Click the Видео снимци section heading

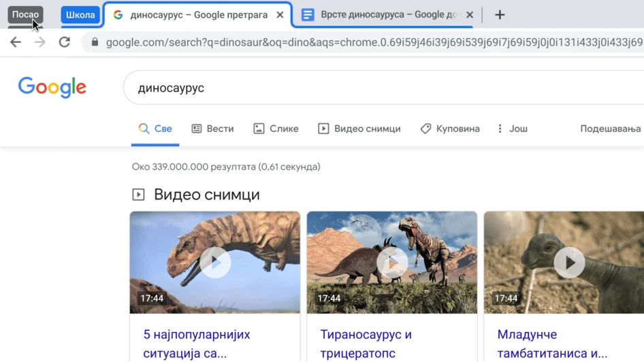pyautogui.click(x=206, y=195)
